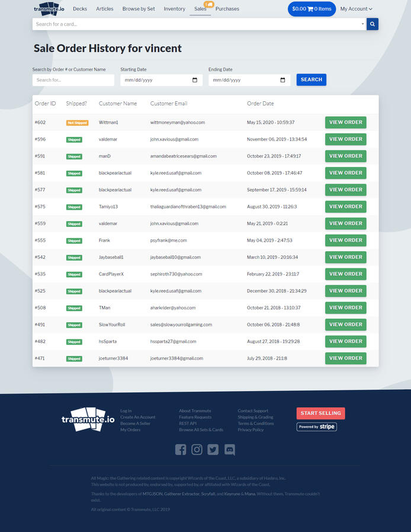Open the Log In footer link
The width and height of the screenshot is (411, 532).
click(x=126, y=411)
